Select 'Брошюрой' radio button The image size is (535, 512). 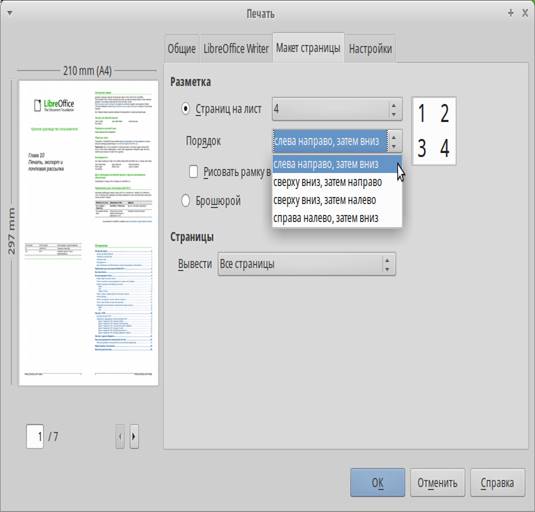185,201
